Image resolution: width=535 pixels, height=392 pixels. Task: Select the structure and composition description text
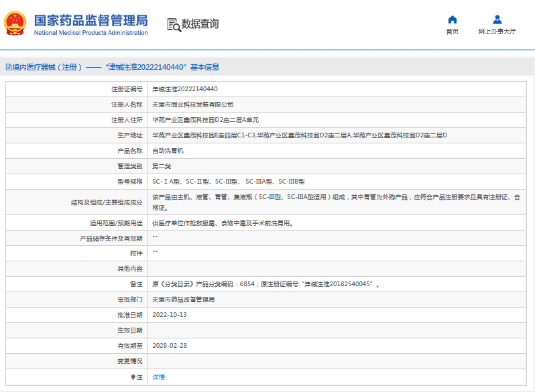(336, 202)
